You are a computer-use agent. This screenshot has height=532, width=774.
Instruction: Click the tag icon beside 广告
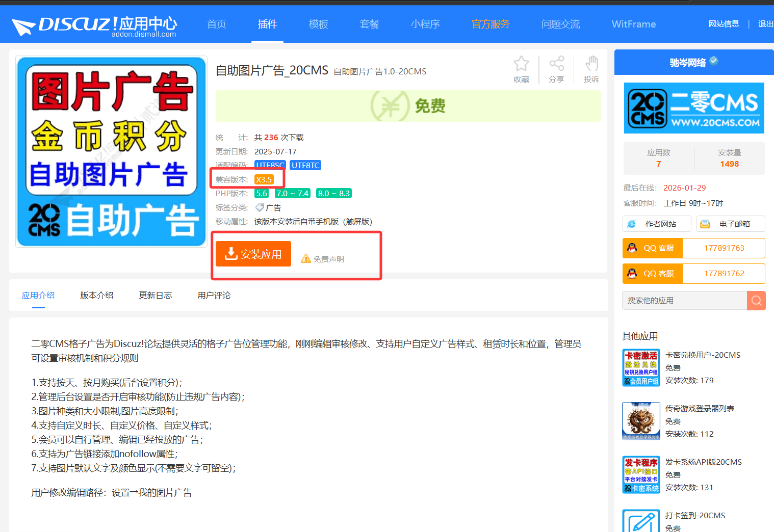[260, 207]
